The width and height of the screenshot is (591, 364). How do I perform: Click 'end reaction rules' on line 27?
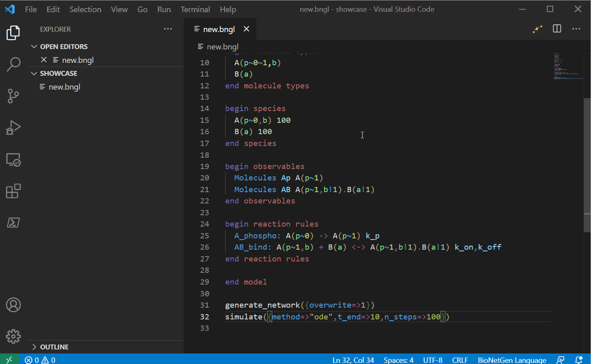click(267, 259)
